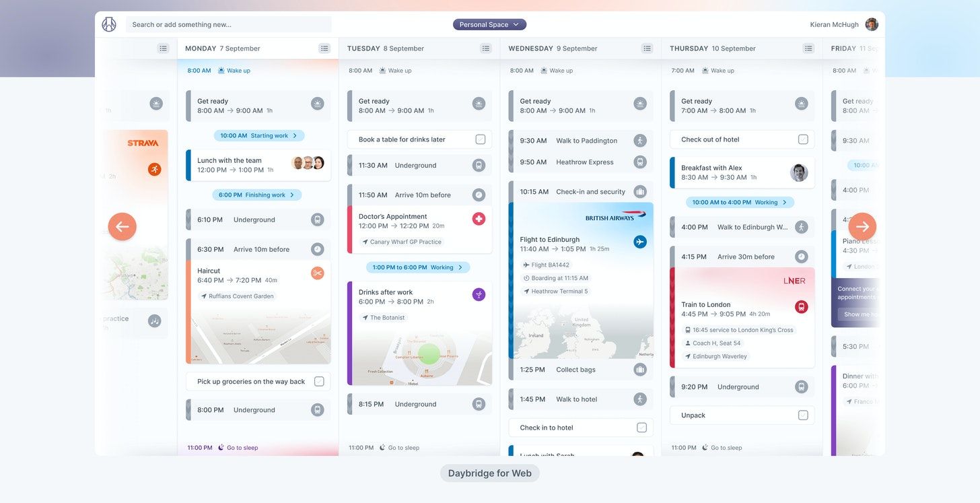Go to previous days with left arrow
Viewport: 980px width, 503px height.
tap(123, 227)
